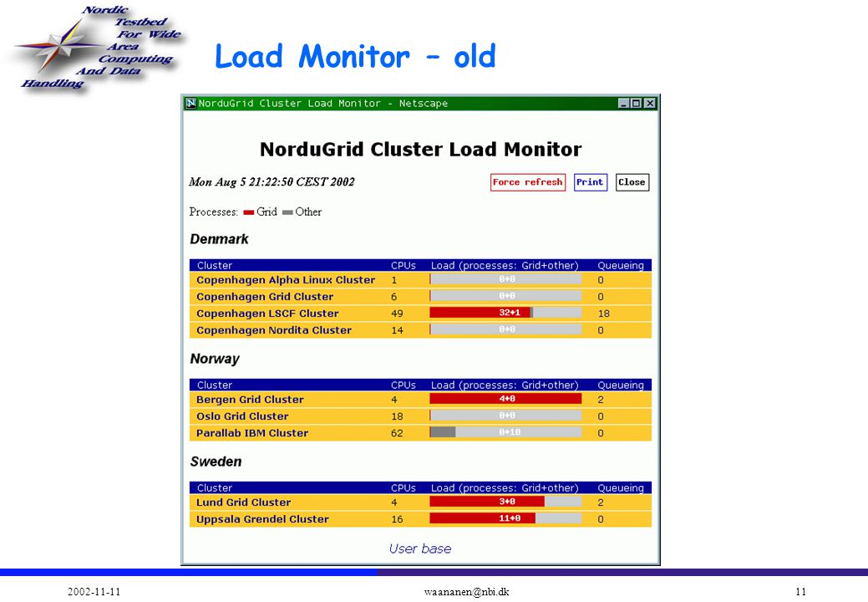868x602 pixels.
Task: Click the CPUs column header in Norway table
Action: point(403,385)
